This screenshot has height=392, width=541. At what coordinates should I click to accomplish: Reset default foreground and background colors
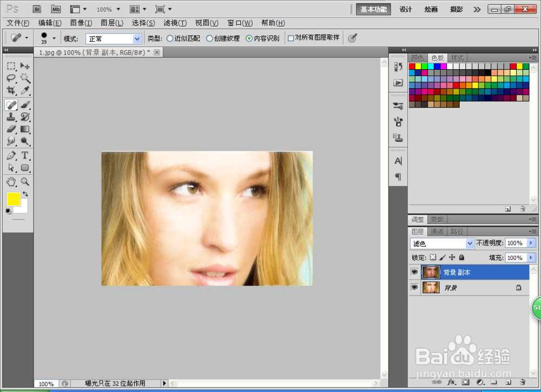(x=8, y=211)
